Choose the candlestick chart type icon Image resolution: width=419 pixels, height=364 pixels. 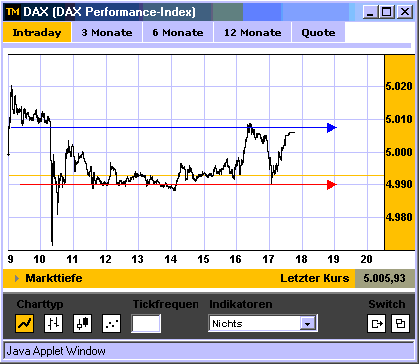82,323
